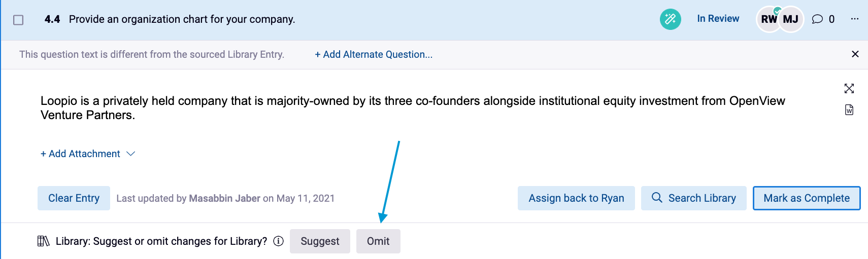Click the Word document export icon
The width and height of the screenshot is (868, 259).
point(849,110)
